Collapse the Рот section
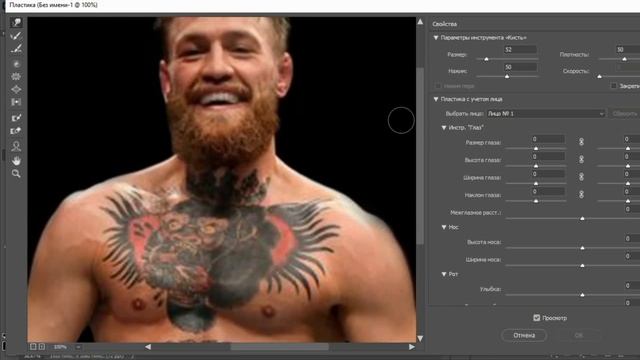The image size is (640, 360). click(444, 274)
